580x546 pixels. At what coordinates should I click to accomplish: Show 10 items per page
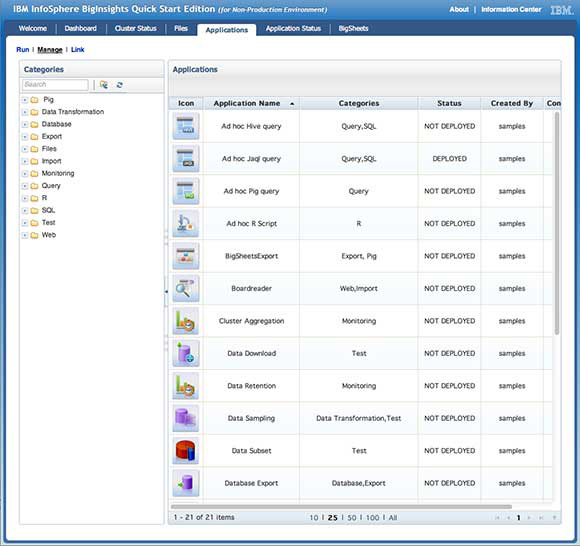coord(314,518)
